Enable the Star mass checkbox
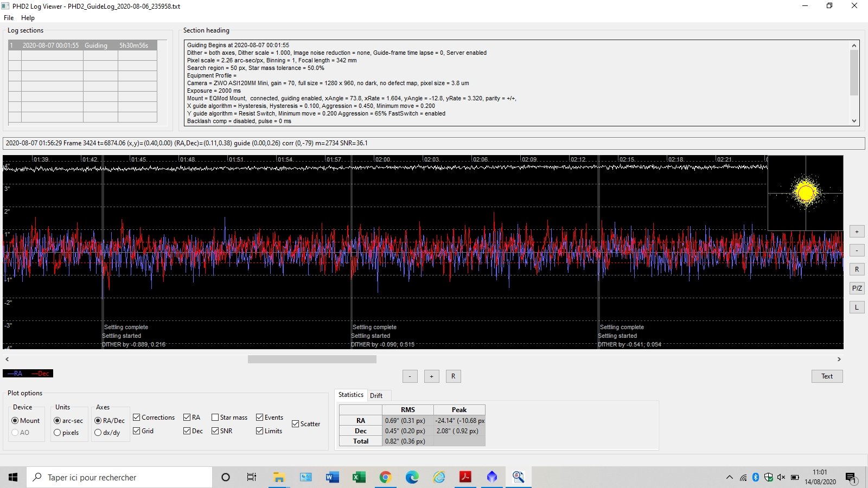This screenshot has width=868, height=488. pos(215,418)
